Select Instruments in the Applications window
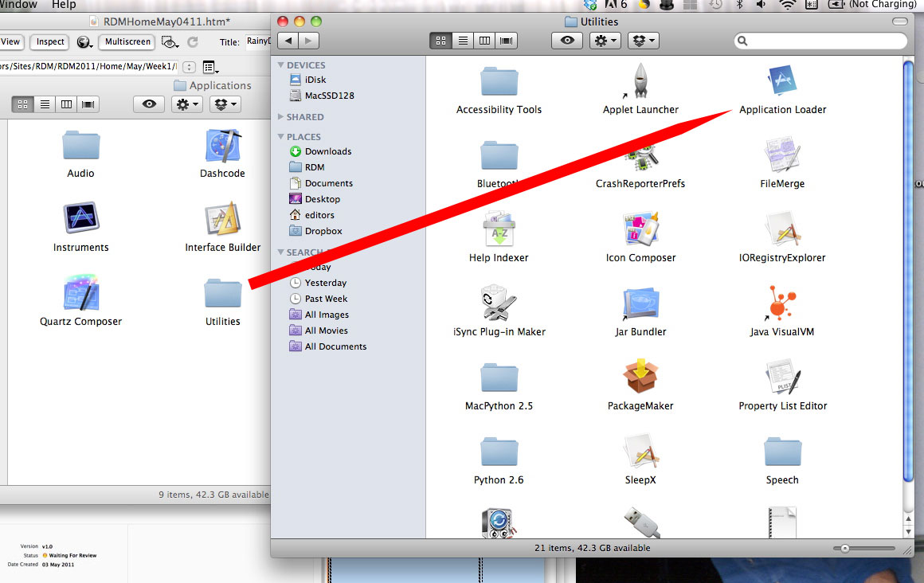Screen dimensions: 924x583 tap(80, 219)
